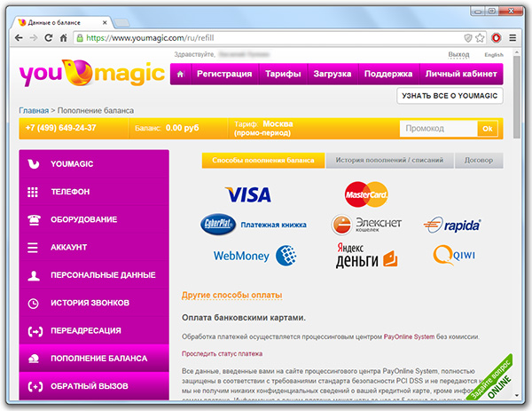Viewport: 532px width, 411px height.
Task: Pick Яндекс Деньги payment option
Action: 366,256
